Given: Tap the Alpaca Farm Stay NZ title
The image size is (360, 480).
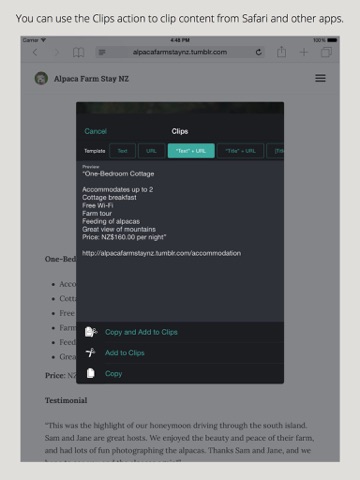Looking at the screenshot, I should point(91,79).
